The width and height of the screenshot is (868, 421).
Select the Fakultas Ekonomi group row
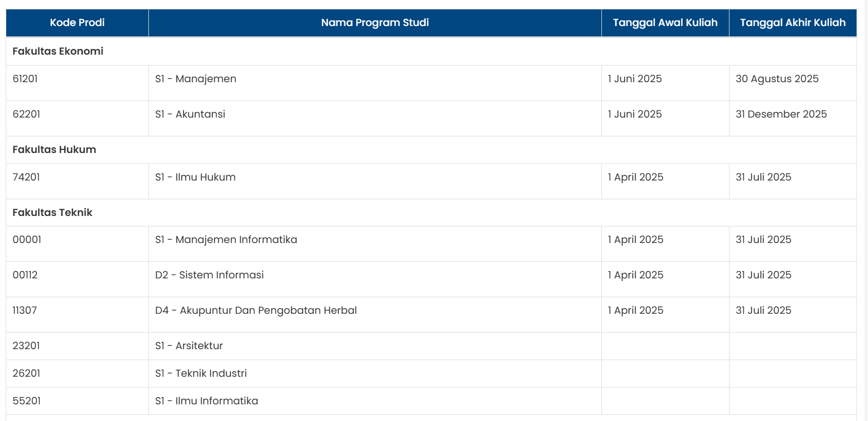point(58,51)
